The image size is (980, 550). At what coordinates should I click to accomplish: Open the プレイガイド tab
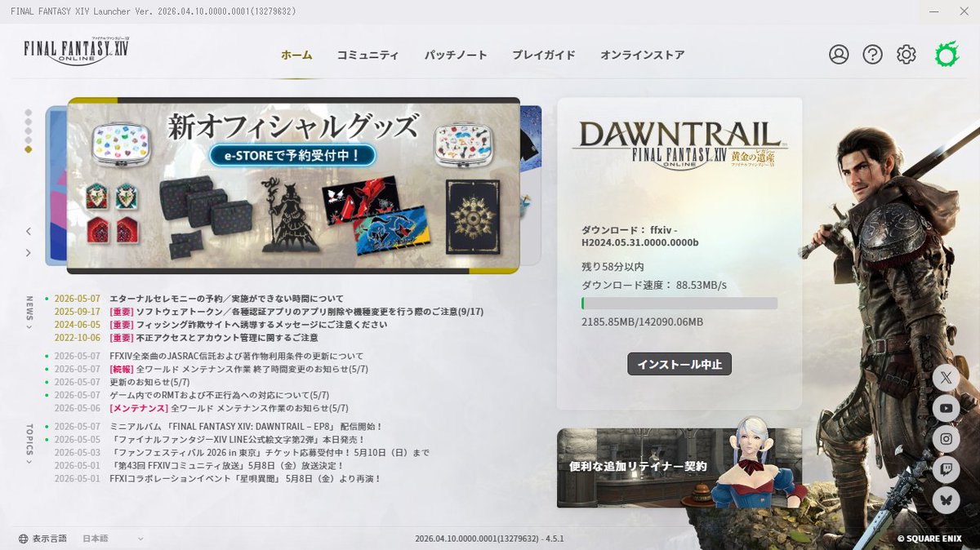544,55
